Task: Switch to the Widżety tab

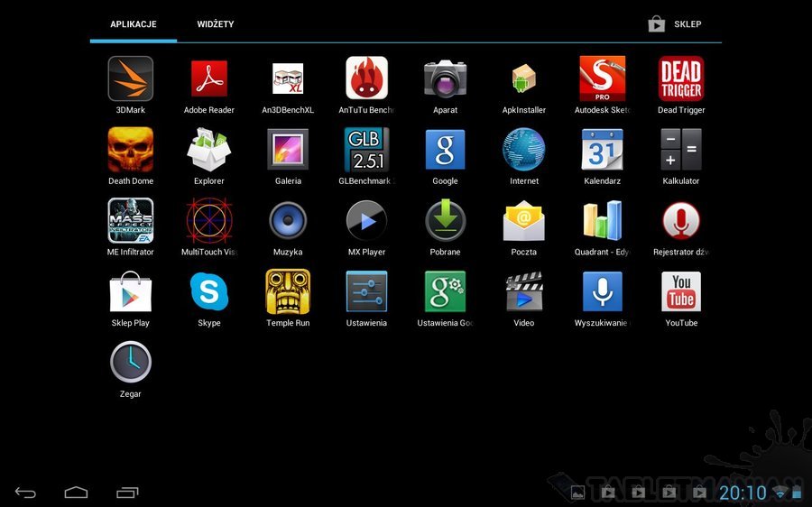Action: tap(216, 24)
